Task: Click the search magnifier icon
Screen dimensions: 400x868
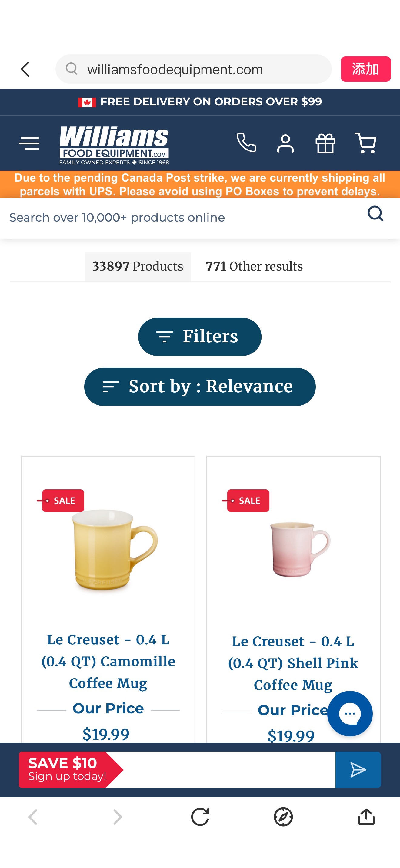Action: tap(375, 214)
